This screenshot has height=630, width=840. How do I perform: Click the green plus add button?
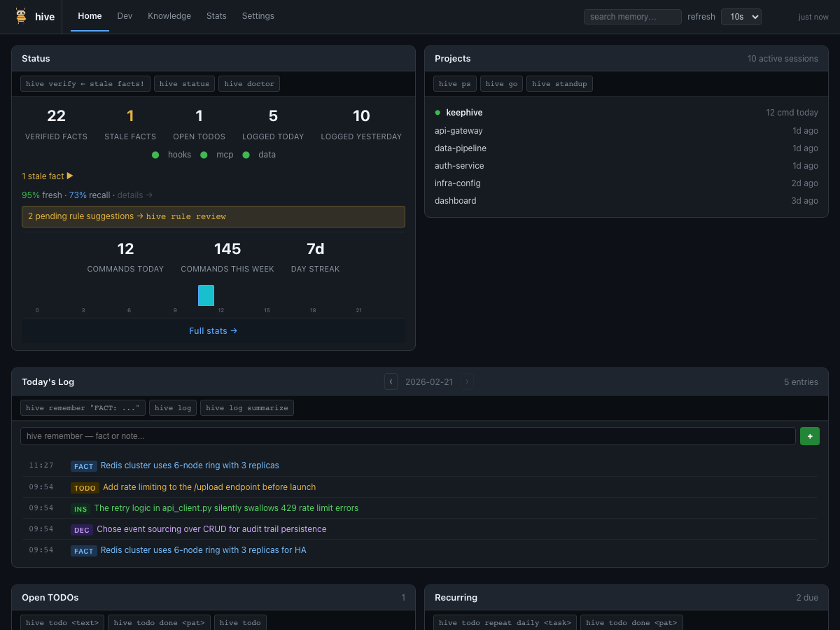[x=810, y=436]
